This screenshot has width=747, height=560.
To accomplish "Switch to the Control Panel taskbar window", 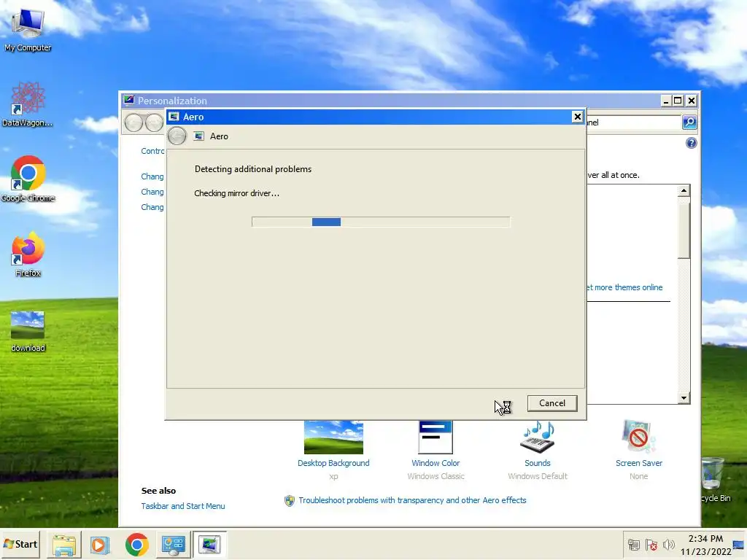I will [x=173, y=544].
